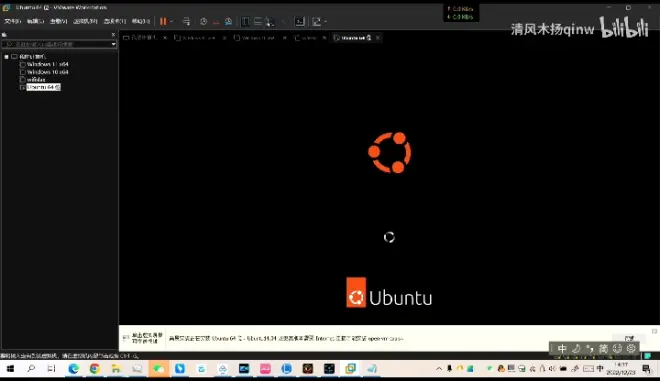Select Windows 11 x64 in library
This screenshot has width=660, height=381.
pos(48,64)
